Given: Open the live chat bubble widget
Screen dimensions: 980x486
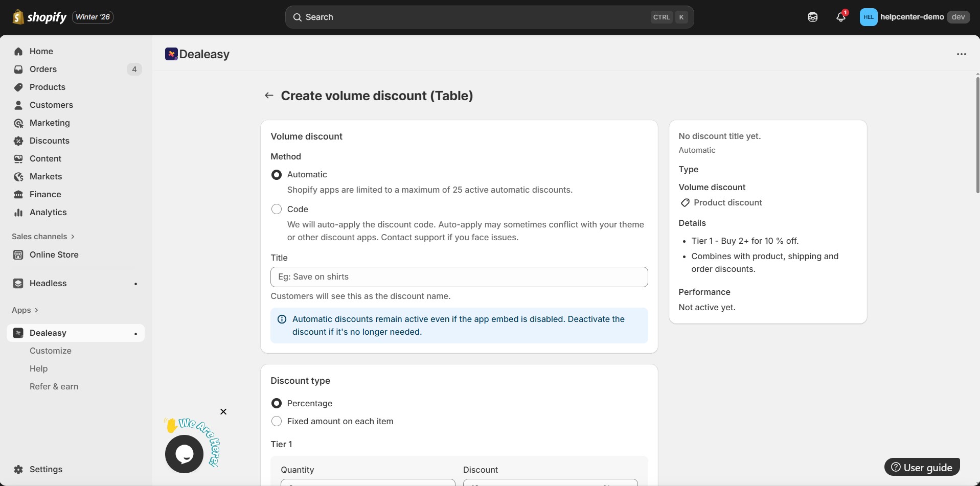Looking at the screenshot, I should 184,454.
